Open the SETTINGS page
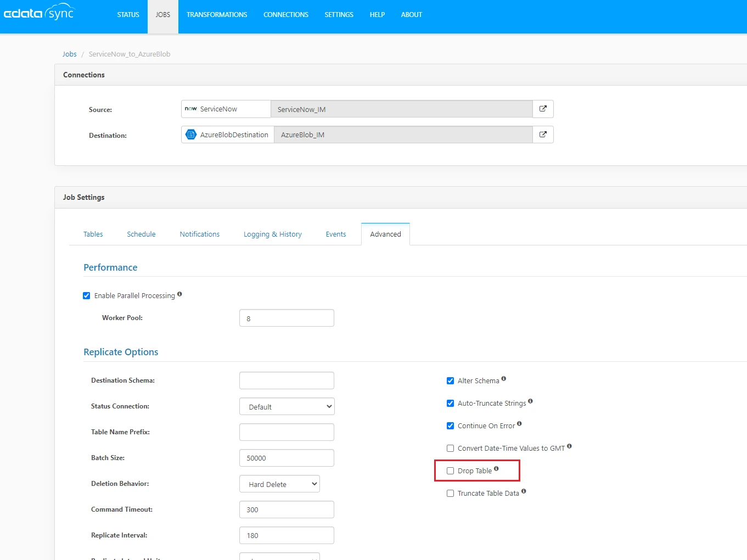Image resolution: width=747 pixels, height=560 pixels. [x=339, y=15]
